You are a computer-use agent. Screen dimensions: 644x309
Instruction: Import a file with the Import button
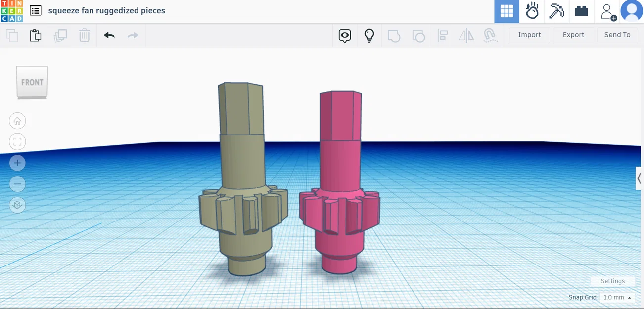(x=529, y=35)
